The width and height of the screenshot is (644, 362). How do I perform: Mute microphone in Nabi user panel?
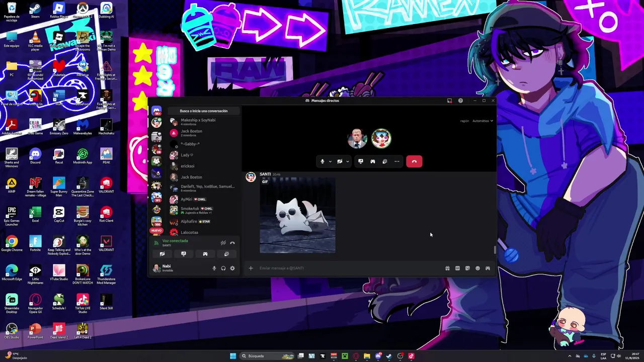(214, 268)
